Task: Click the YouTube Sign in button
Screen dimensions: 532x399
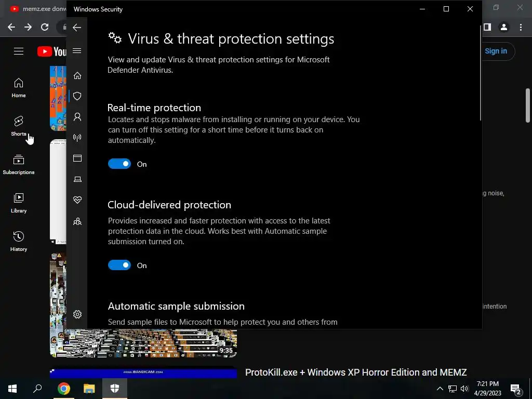Action: [x=496, y=51]
